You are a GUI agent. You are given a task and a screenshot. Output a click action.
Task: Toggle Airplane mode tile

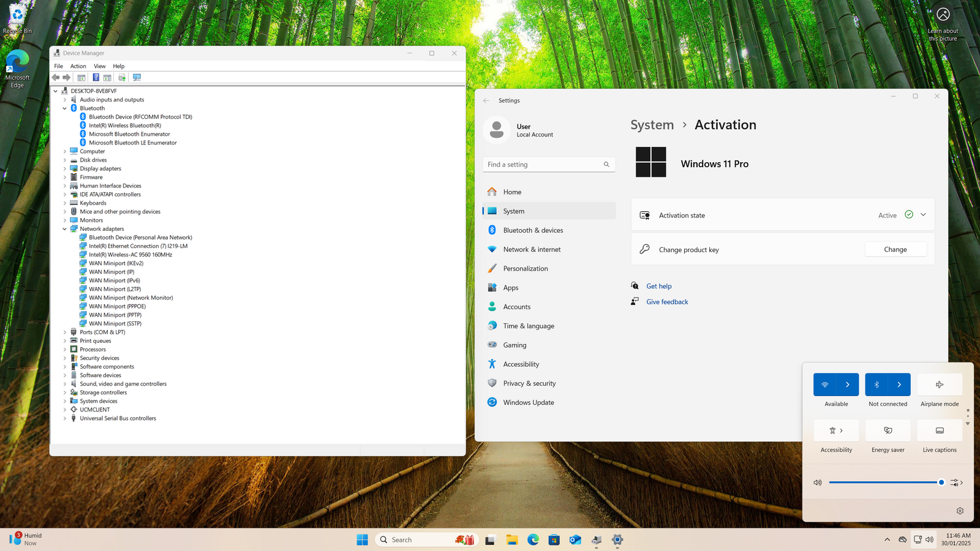[940, 384]
